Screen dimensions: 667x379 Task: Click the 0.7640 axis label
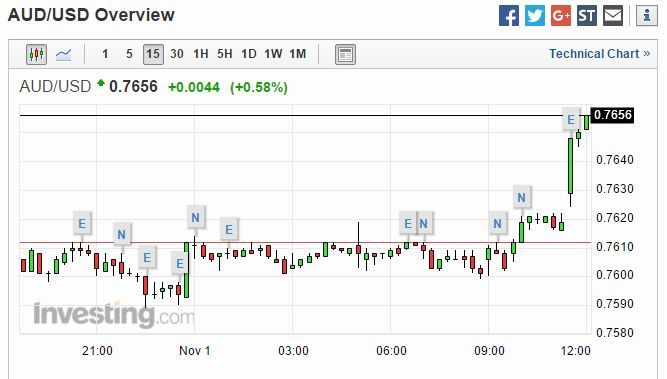click(615, 160)
